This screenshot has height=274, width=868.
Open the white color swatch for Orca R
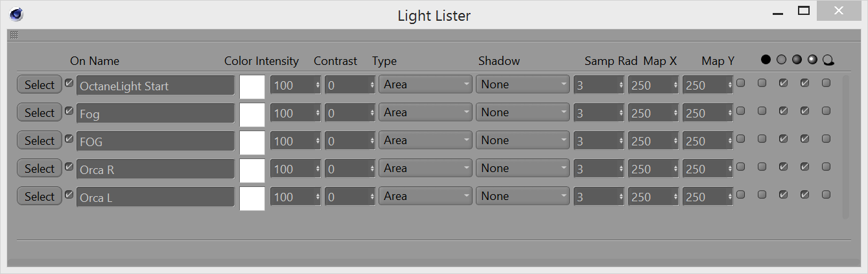(x=252, y=170)
